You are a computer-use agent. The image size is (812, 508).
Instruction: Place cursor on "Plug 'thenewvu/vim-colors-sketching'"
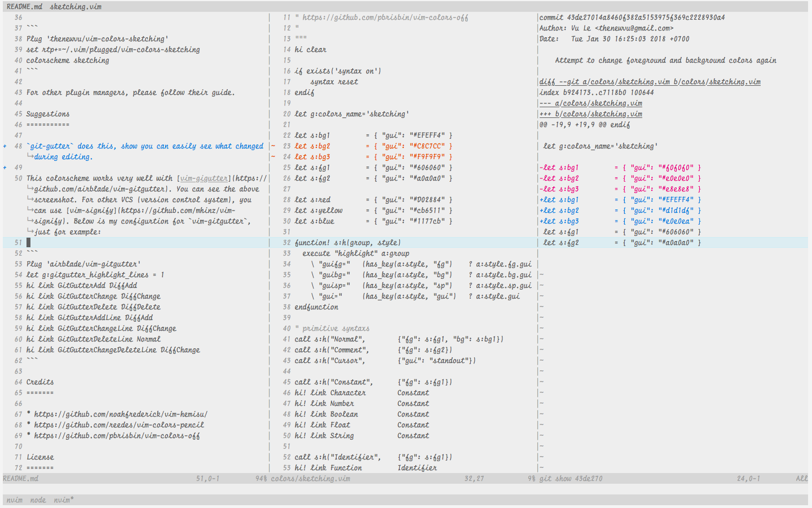(x=97, y=39)
